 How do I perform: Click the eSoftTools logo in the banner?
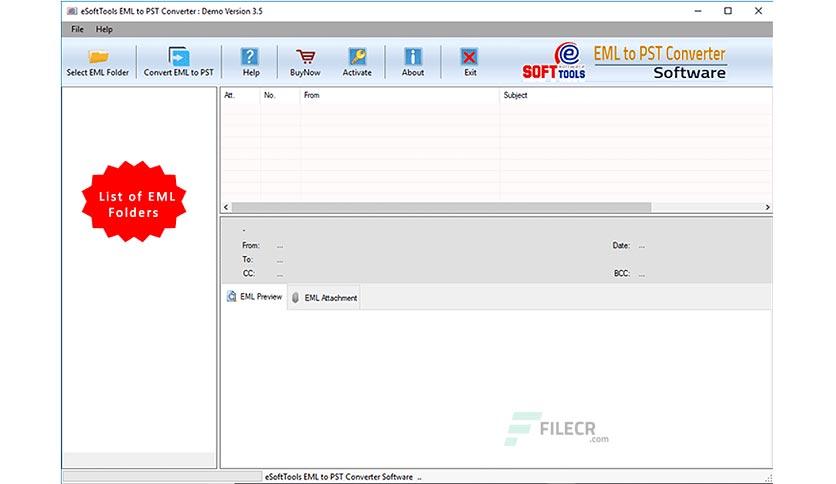coord(554,61)
